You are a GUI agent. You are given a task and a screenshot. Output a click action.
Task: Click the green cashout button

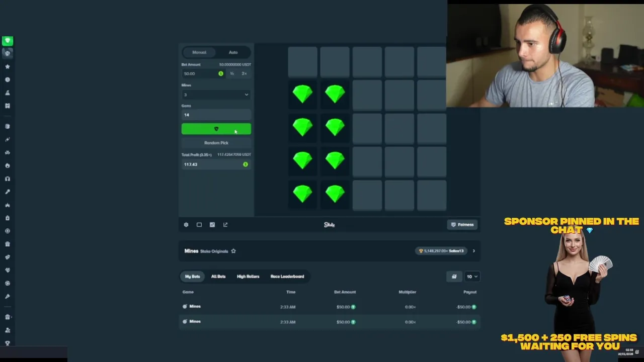pos(216,129)
